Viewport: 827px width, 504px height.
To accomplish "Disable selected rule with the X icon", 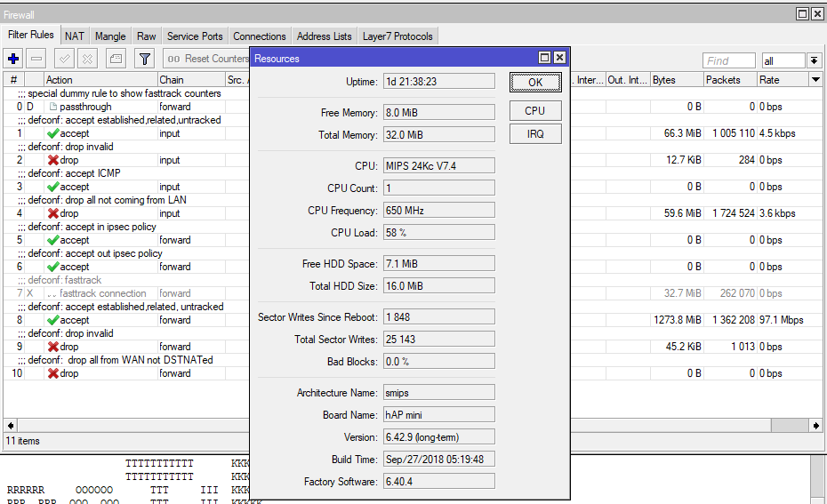I will (x=87, y=59).
